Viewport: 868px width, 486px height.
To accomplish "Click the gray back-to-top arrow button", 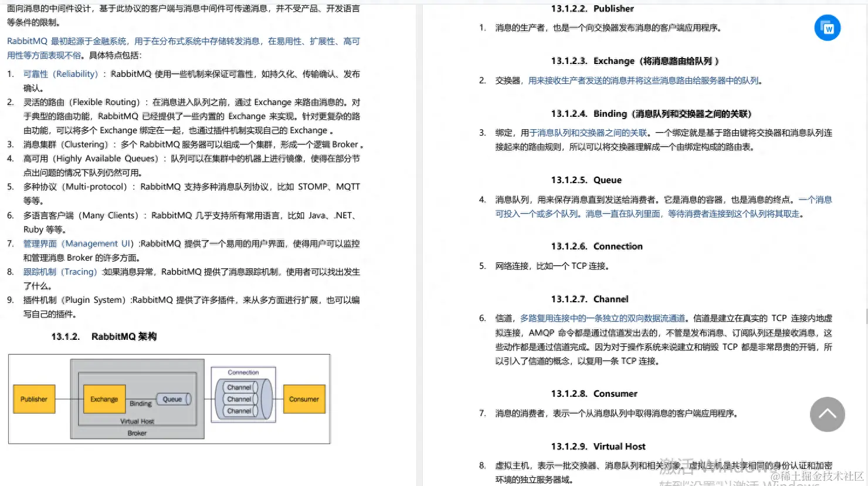I will point(827,414).
